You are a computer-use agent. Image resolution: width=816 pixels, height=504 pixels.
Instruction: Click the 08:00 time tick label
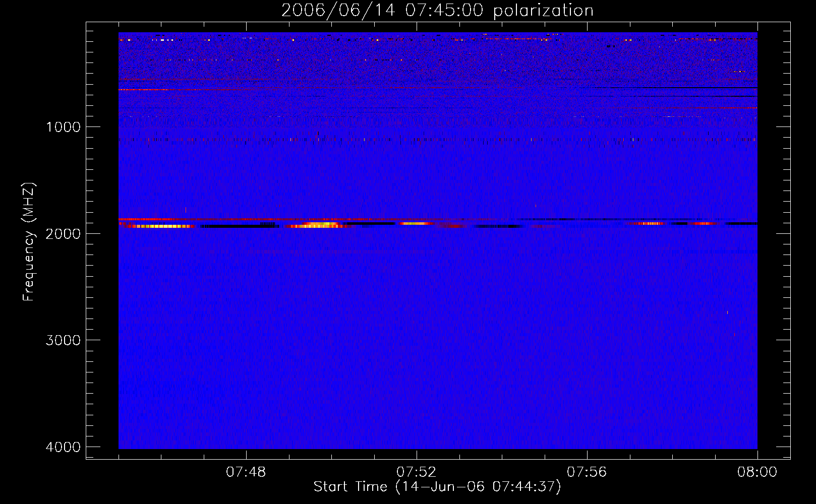coord(757,472)
